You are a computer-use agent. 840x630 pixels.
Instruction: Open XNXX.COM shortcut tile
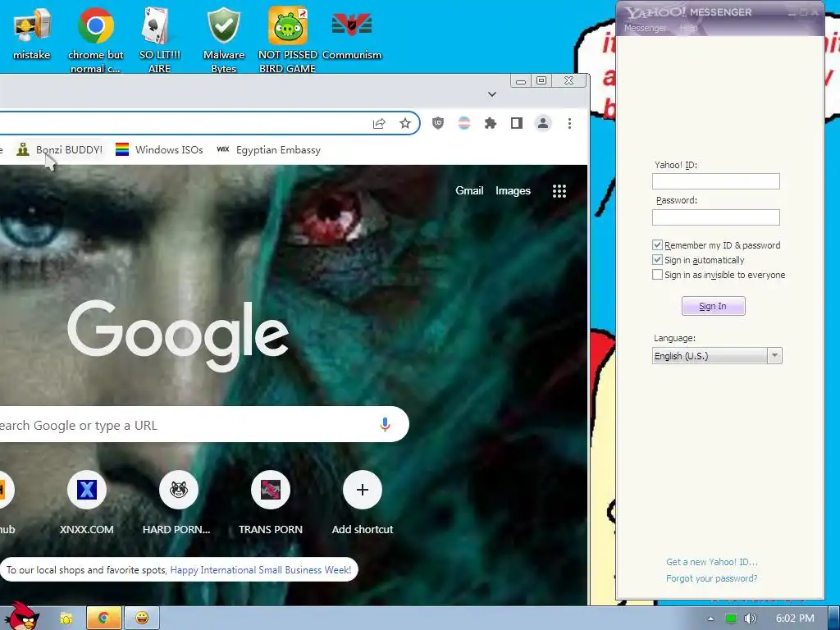(x=87, y=503)
